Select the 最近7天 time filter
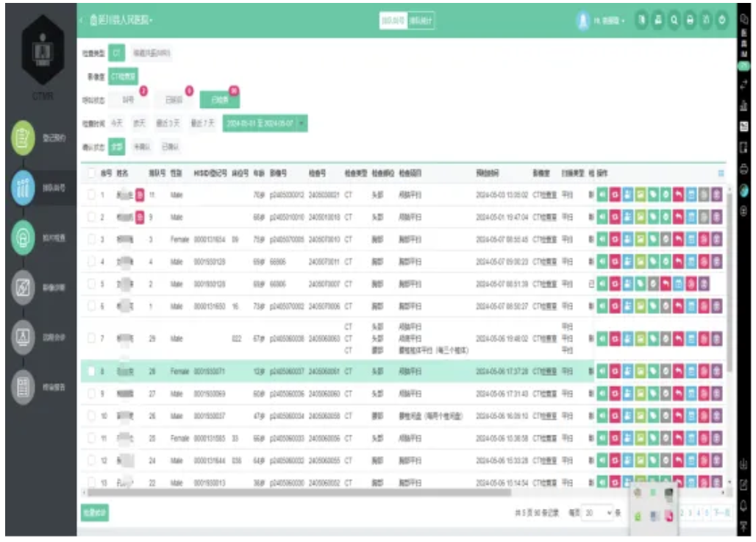The image size is (756, 542). pyautogui.click(x=202, y=124)
